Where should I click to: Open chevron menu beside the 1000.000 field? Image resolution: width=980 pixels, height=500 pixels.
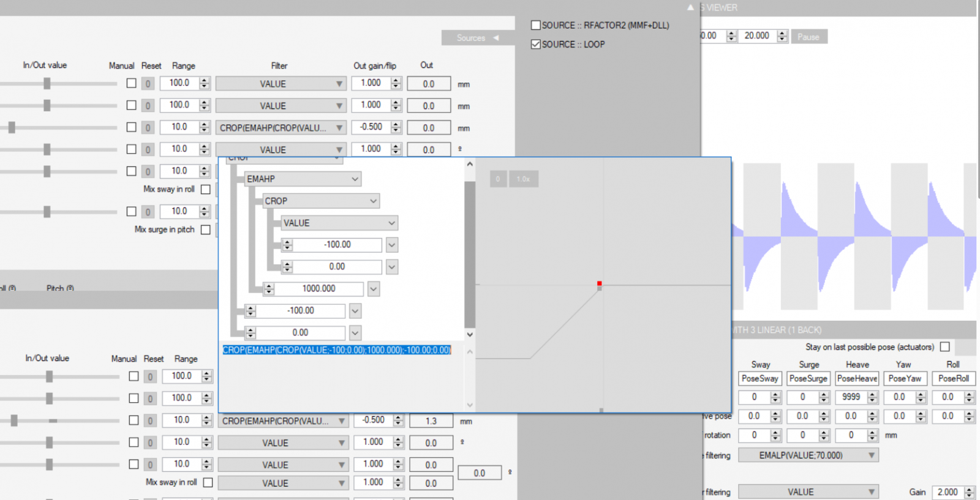point(374,289)
